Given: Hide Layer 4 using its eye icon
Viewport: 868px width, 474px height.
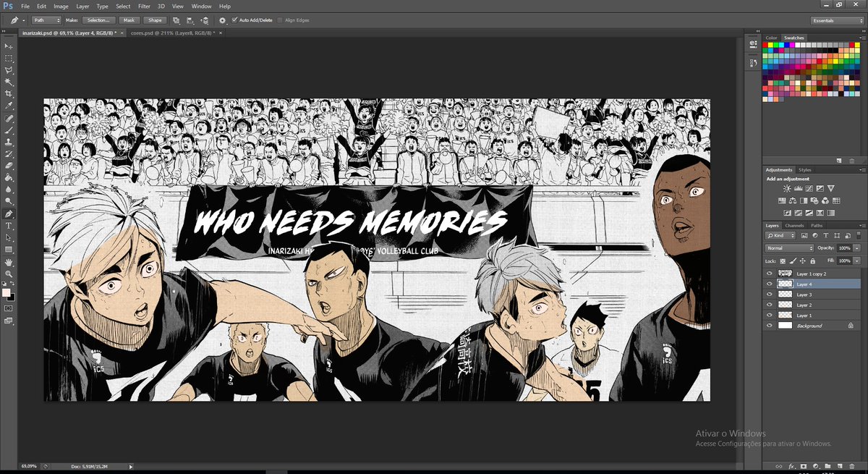Looking at the screenshot, I should point(770,284).
